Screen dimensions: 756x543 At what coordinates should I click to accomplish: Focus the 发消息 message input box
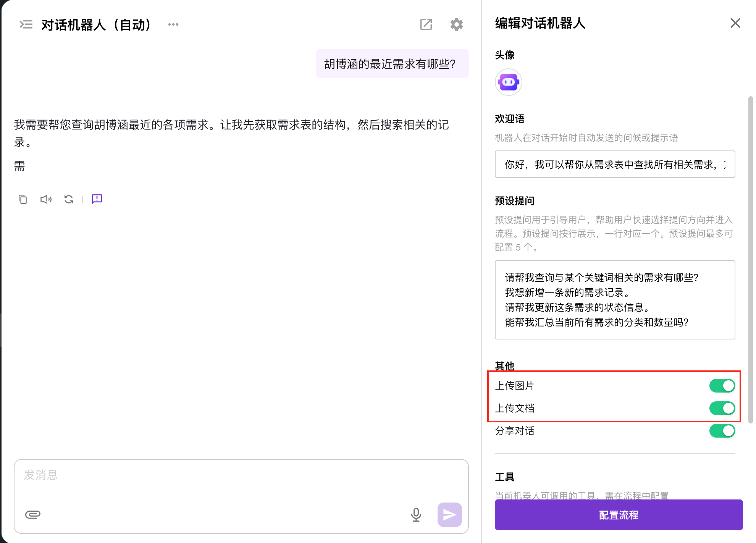(x=241, y=480)
